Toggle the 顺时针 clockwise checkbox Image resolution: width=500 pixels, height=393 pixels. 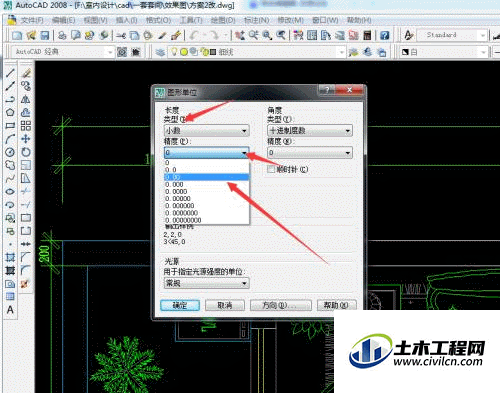pos(271,169)
